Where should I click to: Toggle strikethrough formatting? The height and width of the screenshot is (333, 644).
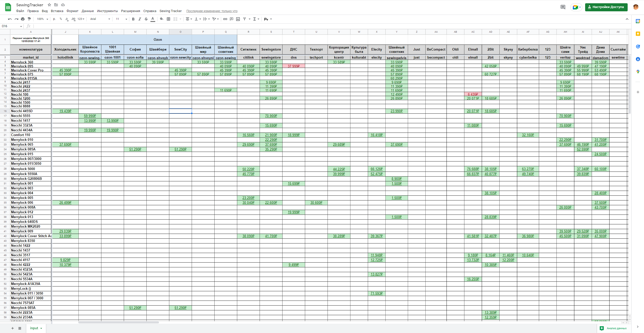click(x=146, y=19)
